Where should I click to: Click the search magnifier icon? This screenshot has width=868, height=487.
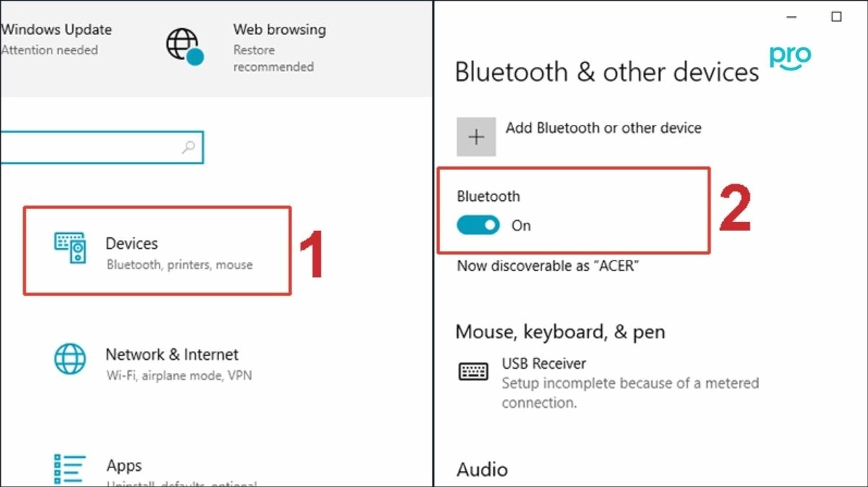coord(187,147)
